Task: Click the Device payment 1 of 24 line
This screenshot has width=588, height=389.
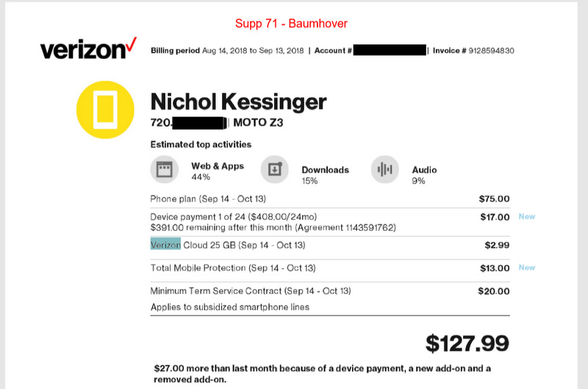Action: 234,217
